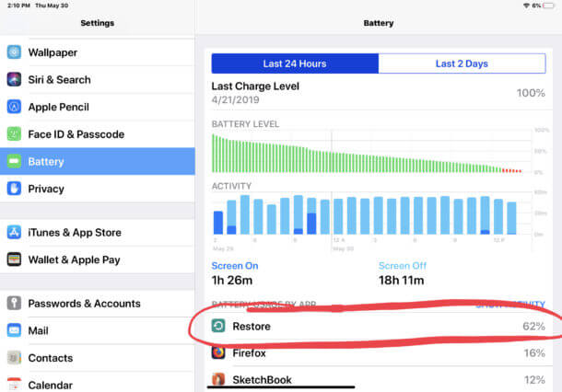Tap the Mail envelope icon

coord(14,330)
